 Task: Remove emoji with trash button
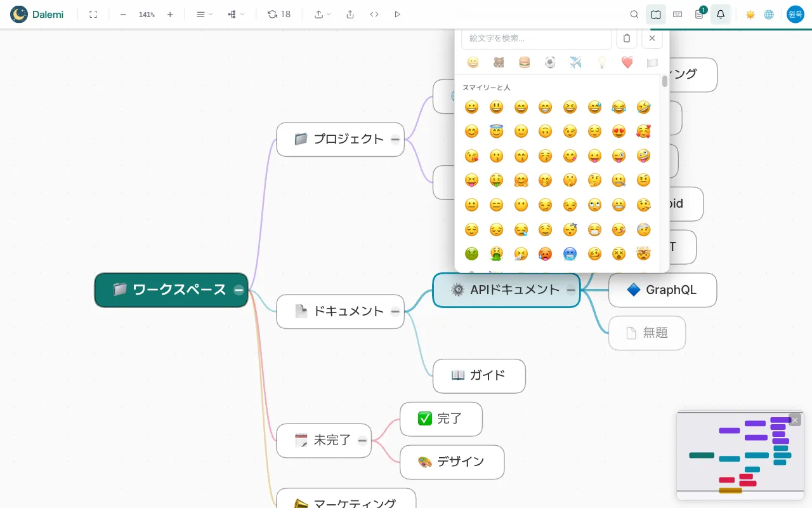[627, 38]
